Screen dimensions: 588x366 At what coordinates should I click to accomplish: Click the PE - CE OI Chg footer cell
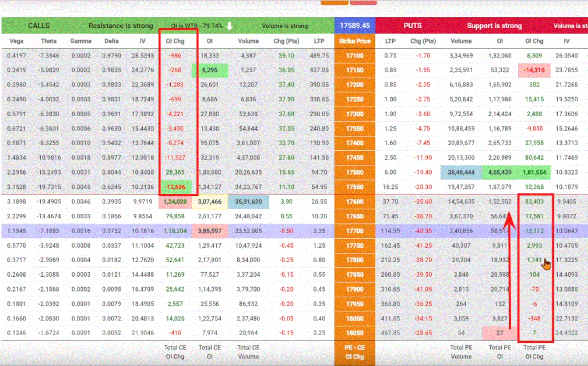[x=354, y=352]
